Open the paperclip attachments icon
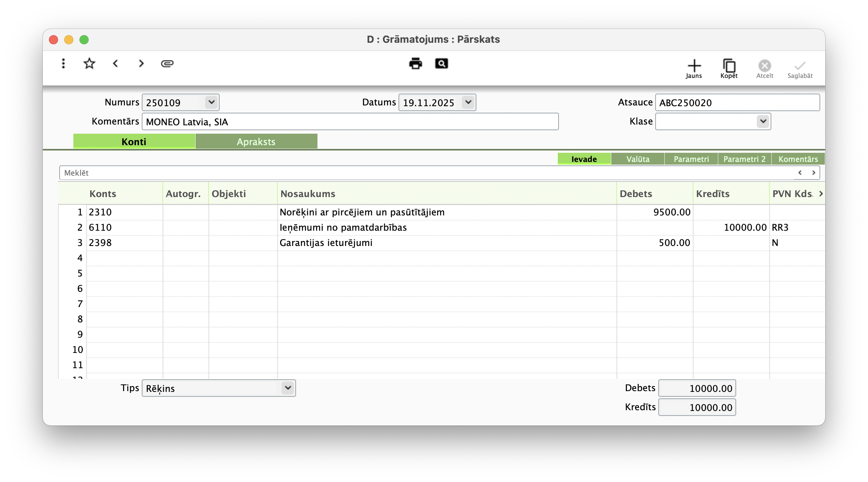Image resolution: width=868 pixels, height=482 pixels. tap(167, 63)
